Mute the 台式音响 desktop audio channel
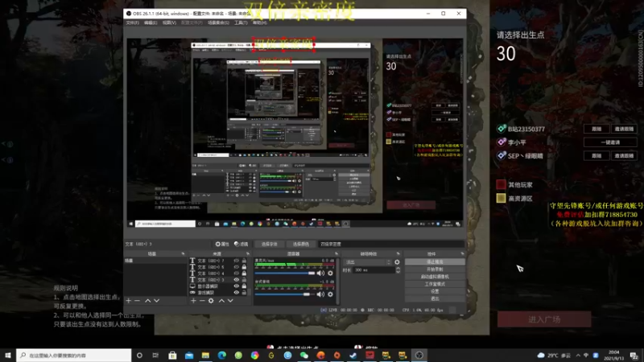 [x=320, y=294]
